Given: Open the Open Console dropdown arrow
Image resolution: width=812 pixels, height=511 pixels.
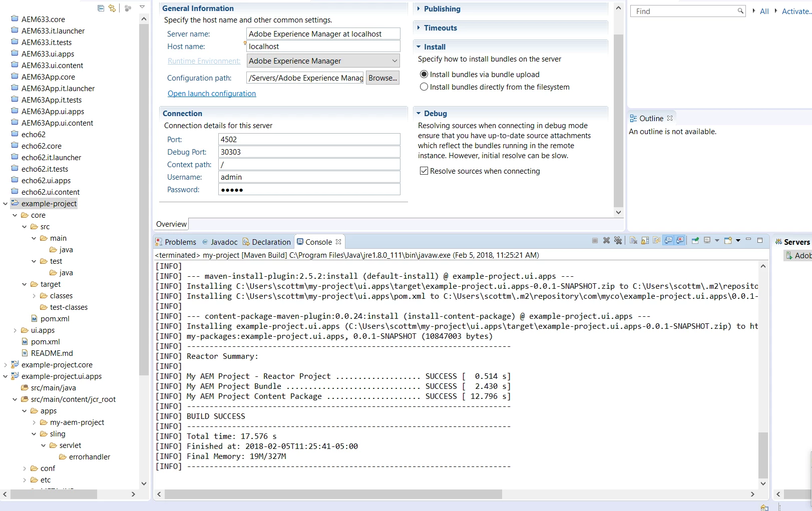Looking at the screenshot, I should click(738, 241).
